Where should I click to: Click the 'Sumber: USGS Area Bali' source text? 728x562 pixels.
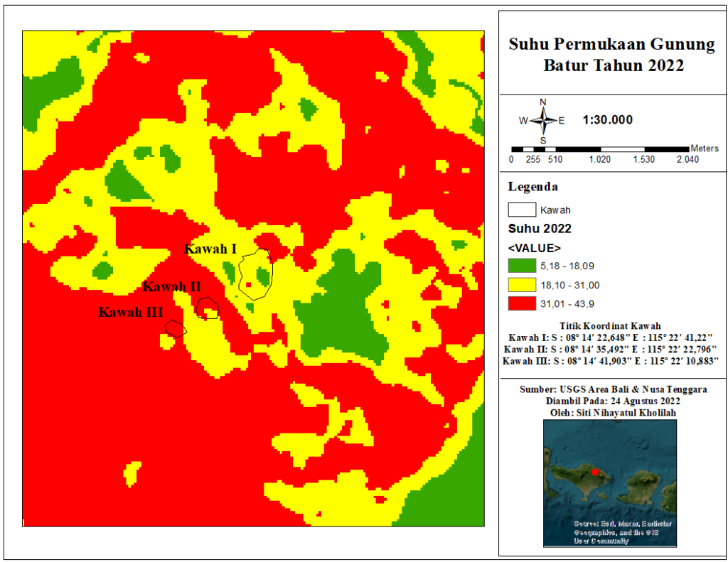(x=611, y=389)
